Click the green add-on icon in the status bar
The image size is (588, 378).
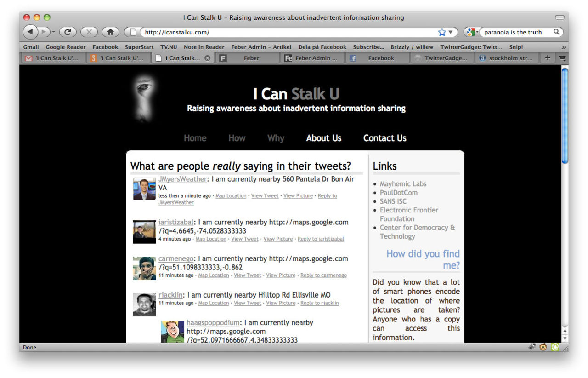tap(554, 347)
